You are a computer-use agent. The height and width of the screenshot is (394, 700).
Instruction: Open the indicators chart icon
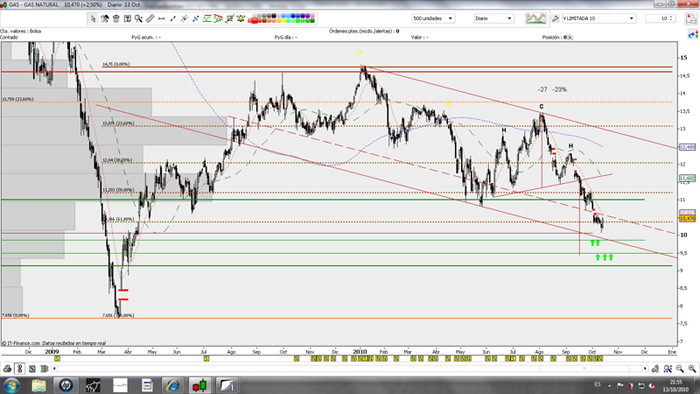pos(535,18)
